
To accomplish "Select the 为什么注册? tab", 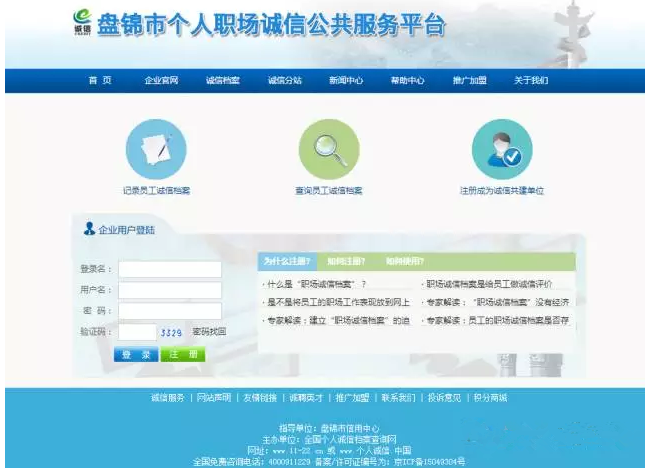I will pos(286,261).
